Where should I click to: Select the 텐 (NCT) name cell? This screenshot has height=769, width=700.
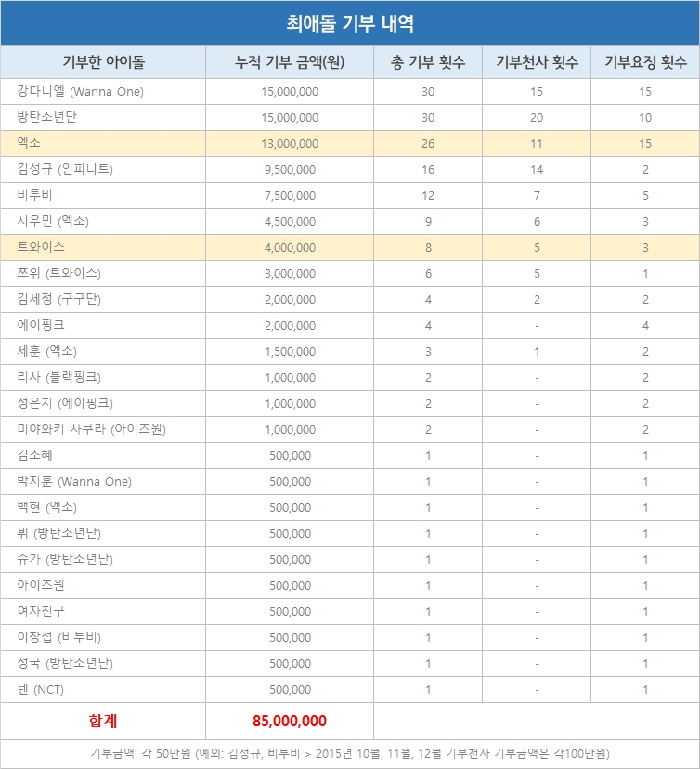click(x=40, y=689)
